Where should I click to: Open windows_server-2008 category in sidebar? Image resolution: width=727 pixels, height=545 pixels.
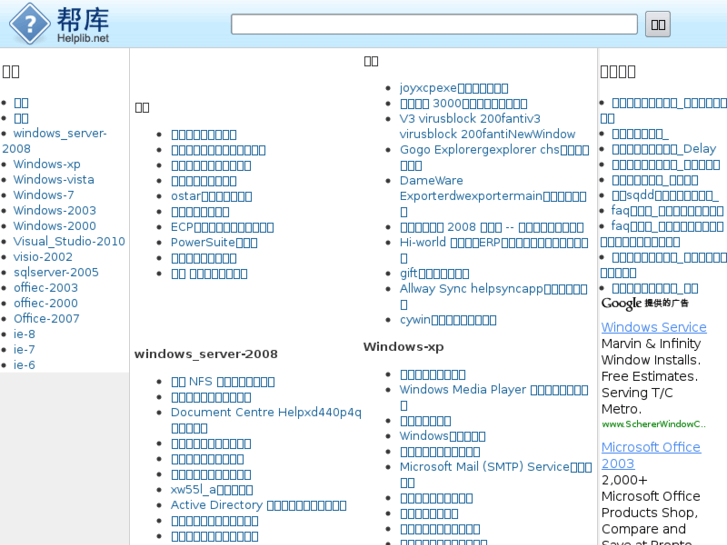(54, 141)
